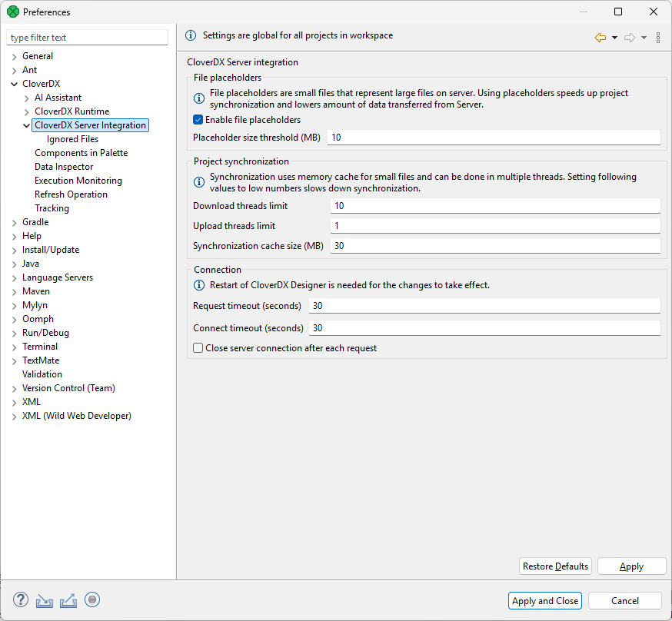
Task: Click the info icon in Project synchronization
Action: click(199, 182)
